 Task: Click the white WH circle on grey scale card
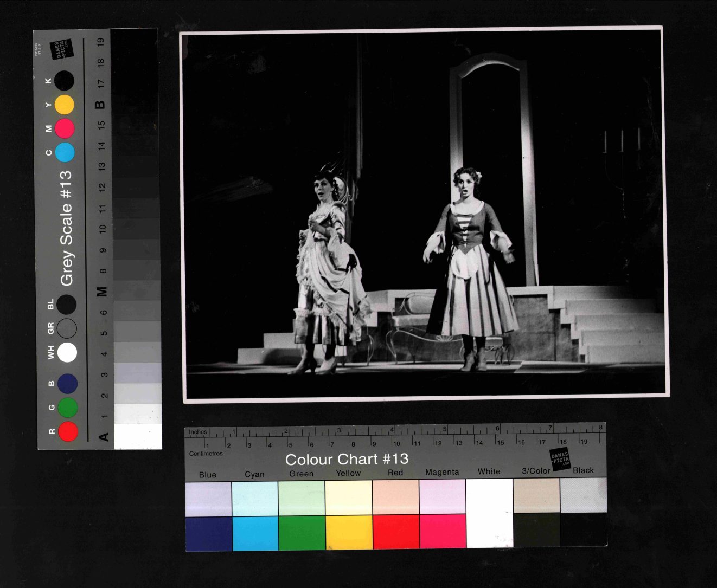point(67,352)
